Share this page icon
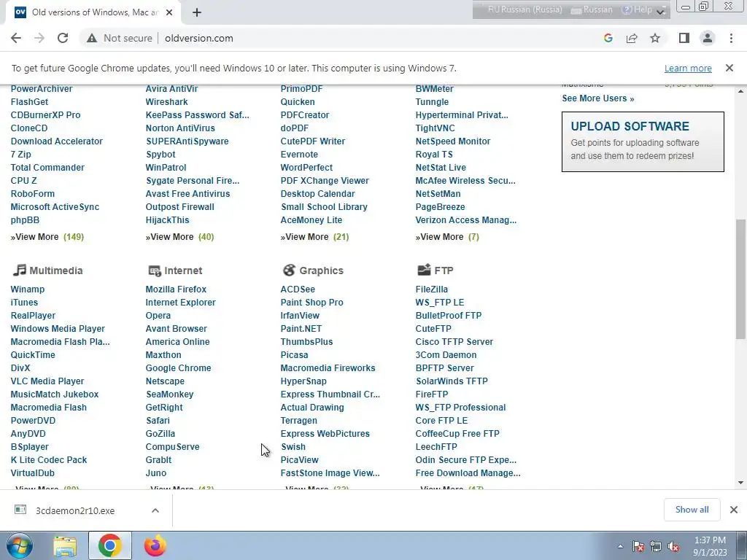Viewport: 747px width, 560px height. (x=632, y=38)
